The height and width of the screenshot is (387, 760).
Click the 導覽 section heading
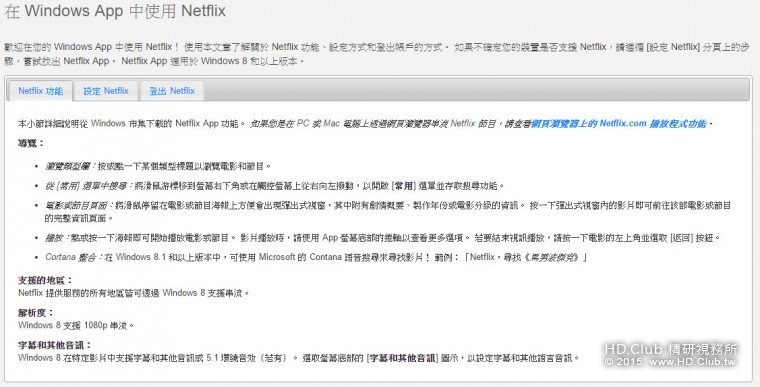pos(31,144)
